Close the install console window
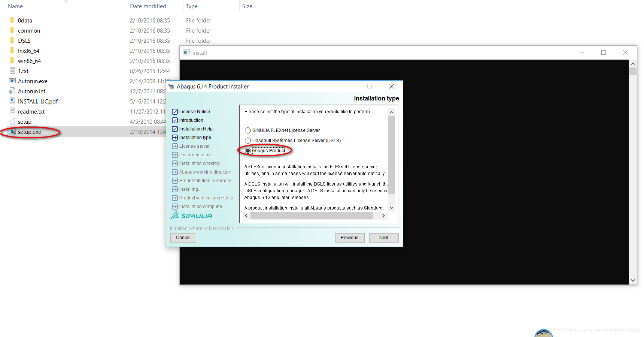The width and height of the screenshot is (644, 337). [626, 52]
